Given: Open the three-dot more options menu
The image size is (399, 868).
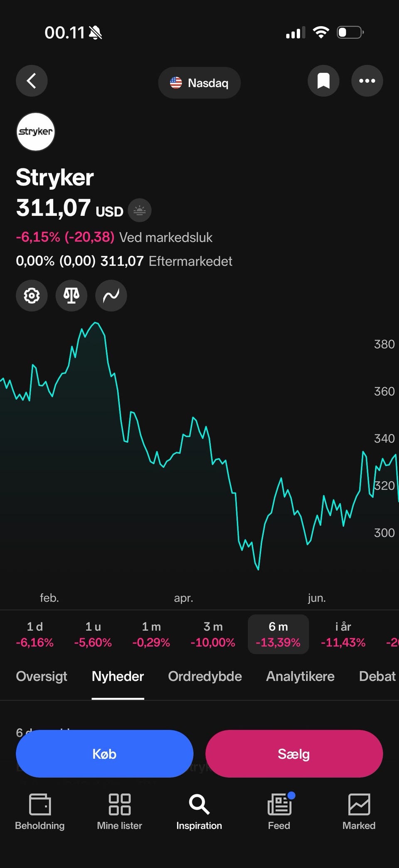Looking at the screenshot, I should tap(367, 81).
